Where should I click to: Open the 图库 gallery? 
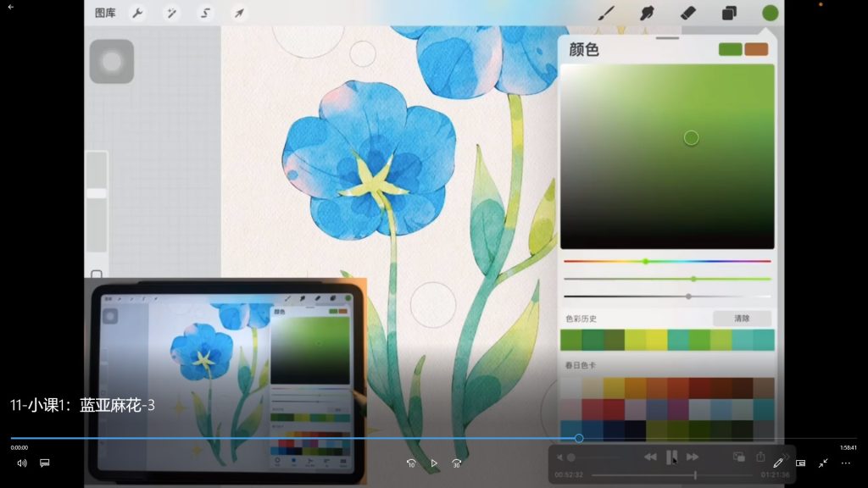point(105,13)
